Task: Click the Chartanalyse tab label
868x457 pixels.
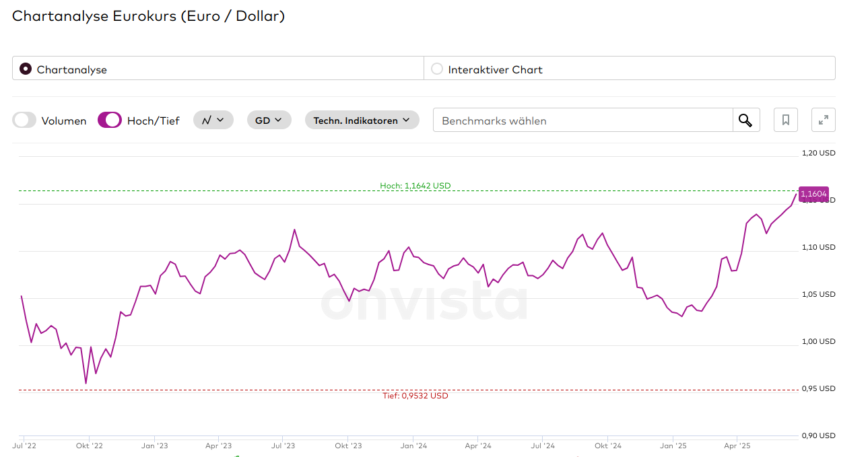Action: point(72,69)
